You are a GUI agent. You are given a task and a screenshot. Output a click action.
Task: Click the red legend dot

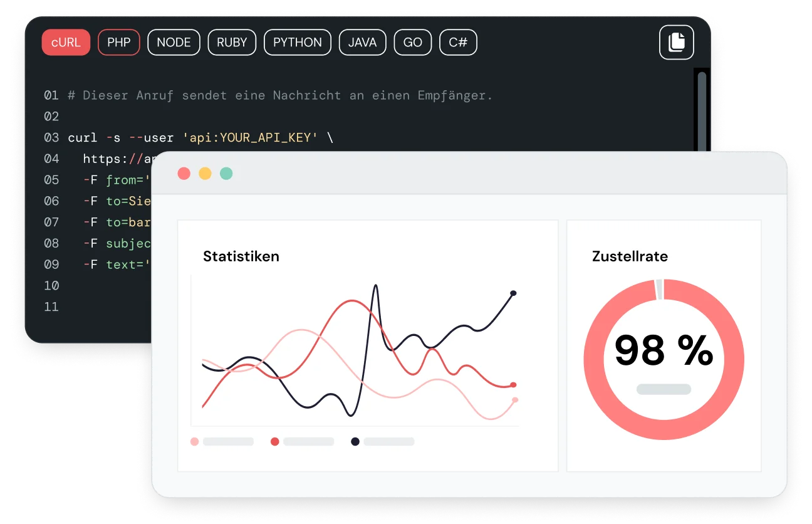pos(274,442)
